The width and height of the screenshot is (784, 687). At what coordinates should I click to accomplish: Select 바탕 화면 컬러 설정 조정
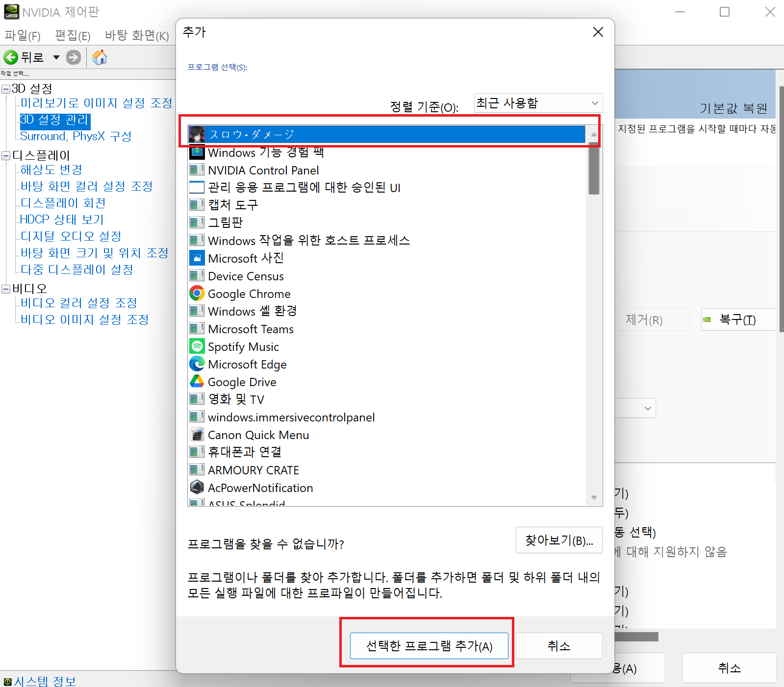(x=87, y=186)
